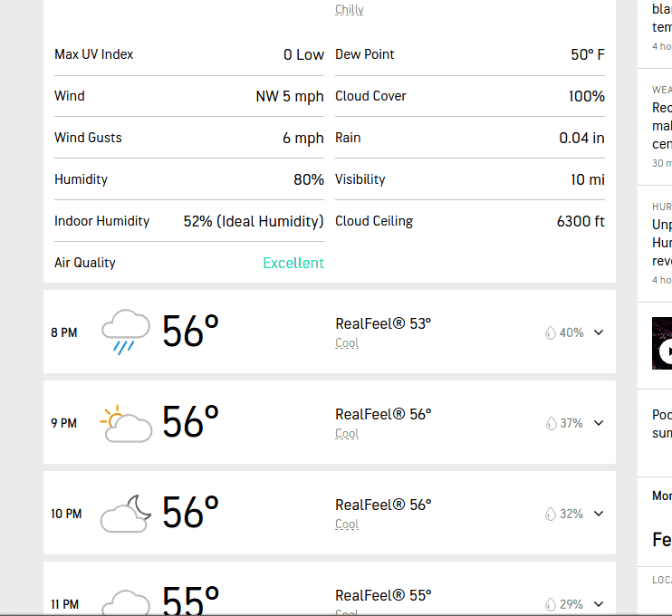Open the 10 PM 56° forecast card

330,513
